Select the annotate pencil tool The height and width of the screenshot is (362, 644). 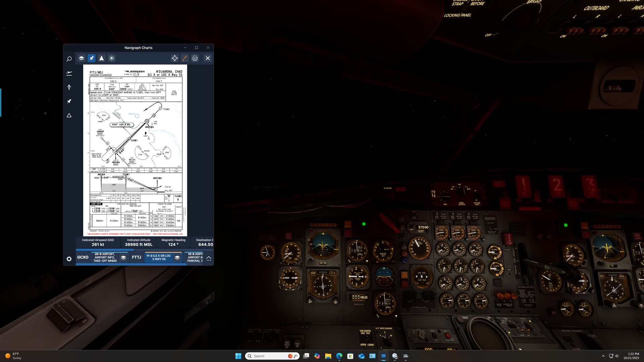[x=185, y=58]
